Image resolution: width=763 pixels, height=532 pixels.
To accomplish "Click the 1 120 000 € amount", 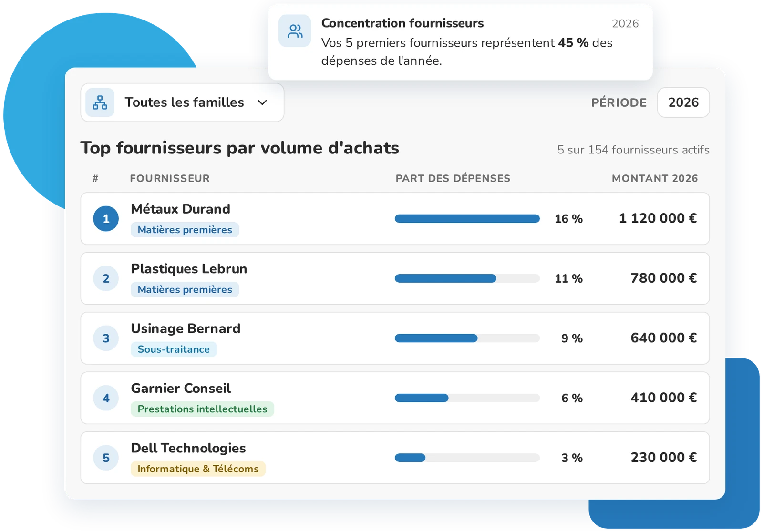I will coord(658,218).
